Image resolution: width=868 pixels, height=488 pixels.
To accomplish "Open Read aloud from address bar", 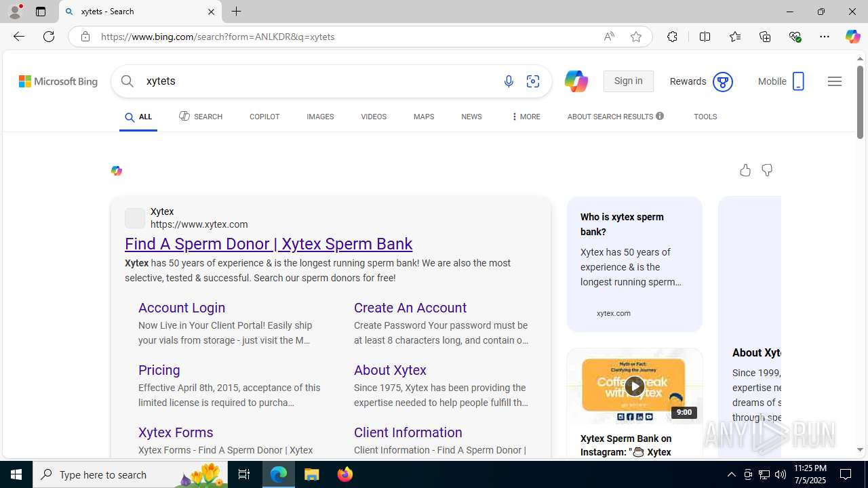I will click(609, 37).
